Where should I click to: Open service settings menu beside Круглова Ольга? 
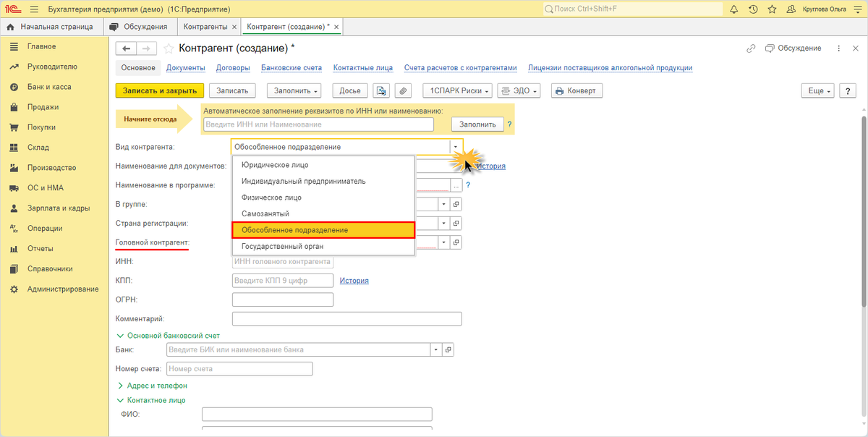(x=858, y=9)
